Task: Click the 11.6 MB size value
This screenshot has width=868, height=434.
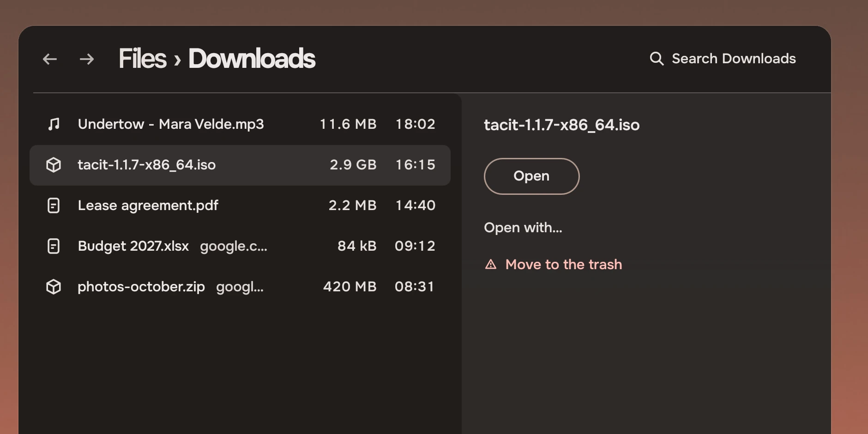Action: (348, 124)
